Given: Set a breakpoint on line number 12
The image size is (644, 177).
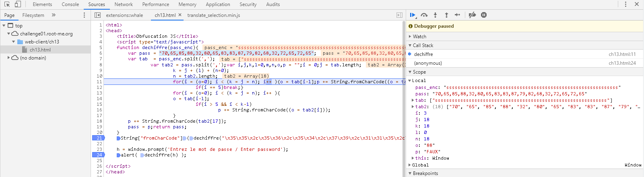Looking at the screenshot, I should tap(99, 87).
